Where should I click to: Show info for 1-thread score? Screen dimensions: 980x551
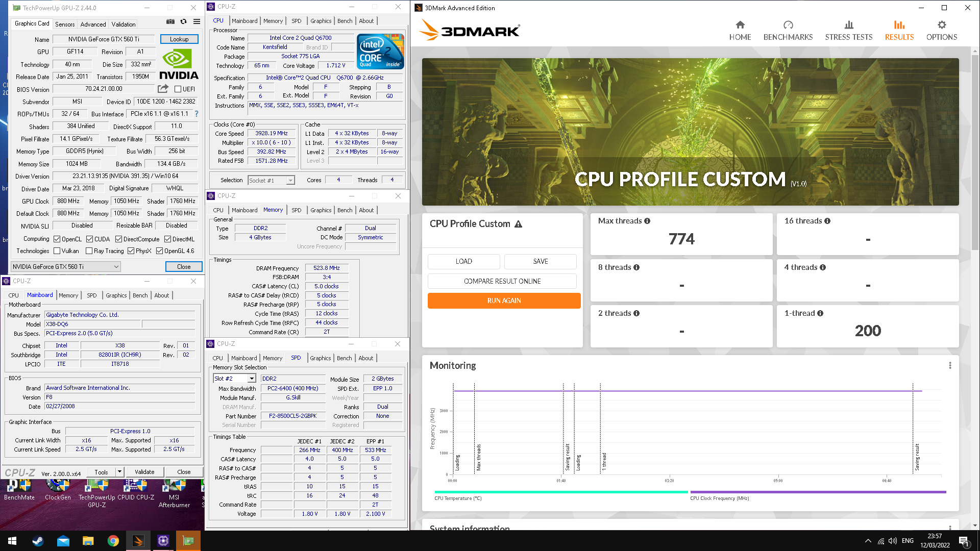820,313
